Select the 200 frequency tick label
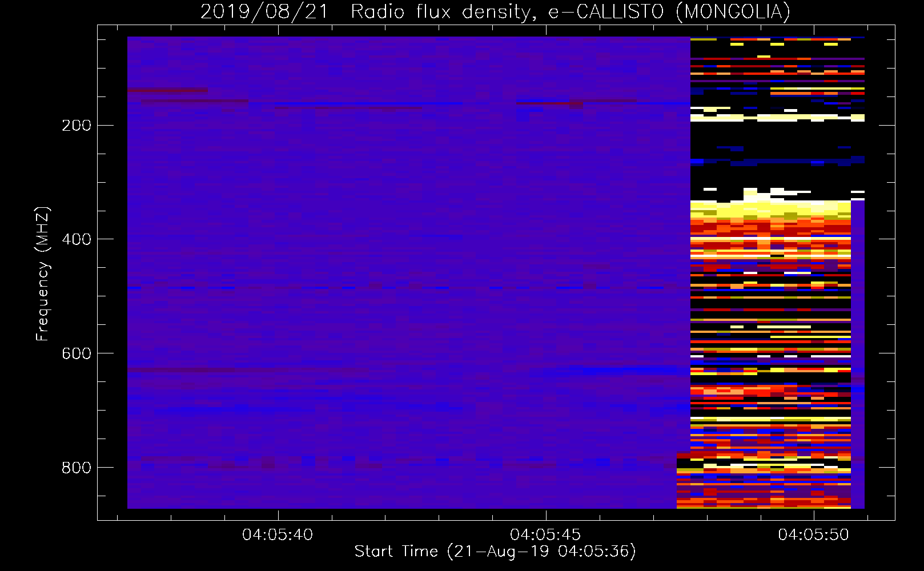924x571 pixels. click(x=77, y=126)
